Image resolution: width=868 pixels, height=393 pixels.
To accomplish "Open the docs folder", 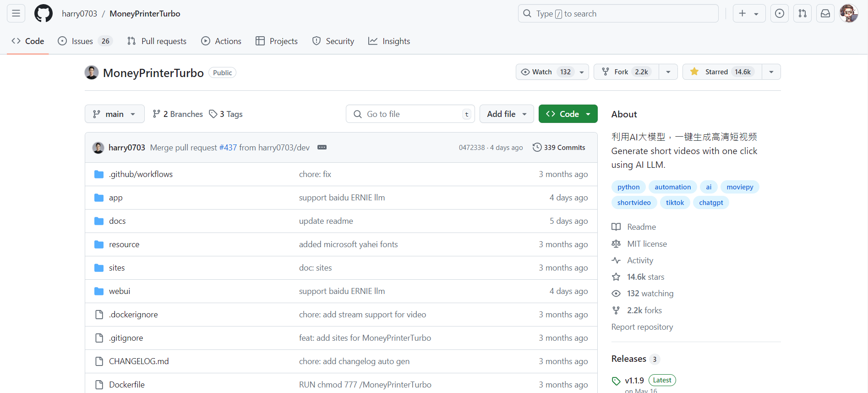I will click(117, 221).
